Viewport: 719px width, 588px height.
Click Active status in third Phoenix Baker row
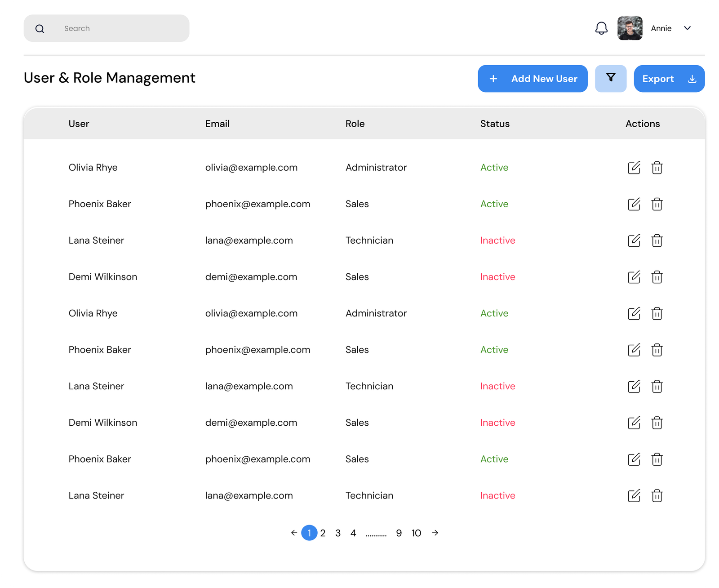pyautogui.click(x=494, y=459)
